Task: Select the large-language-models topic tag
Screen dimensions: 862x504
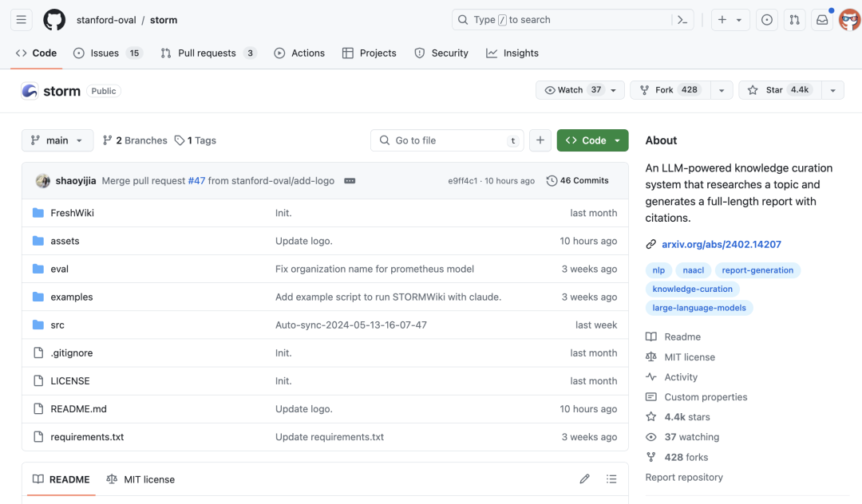Action: click(699, 308)
